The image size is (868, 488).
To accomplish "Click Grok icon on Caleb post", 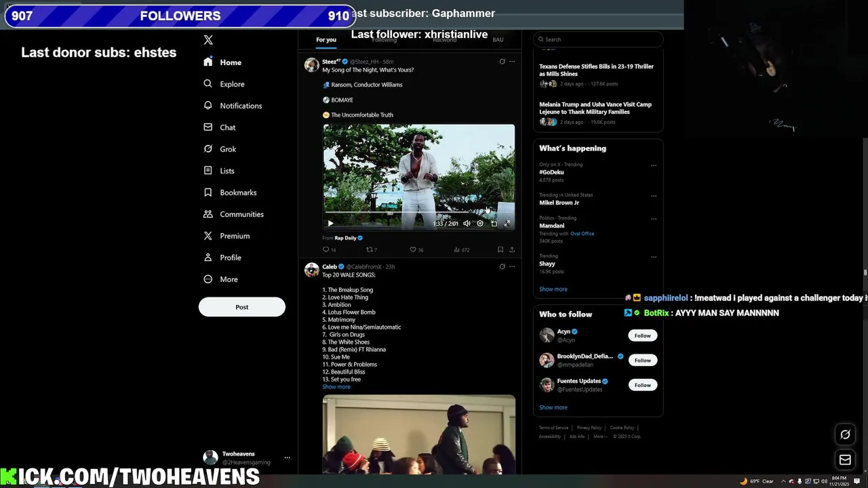I will pyautogui.click(x=502, y=266).
